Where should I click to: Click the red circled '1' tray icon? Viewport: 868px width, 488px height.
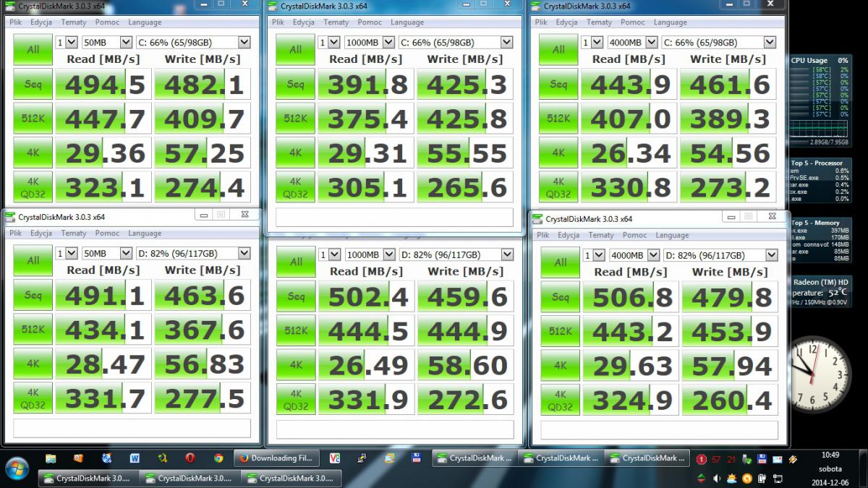pos(701,459)
